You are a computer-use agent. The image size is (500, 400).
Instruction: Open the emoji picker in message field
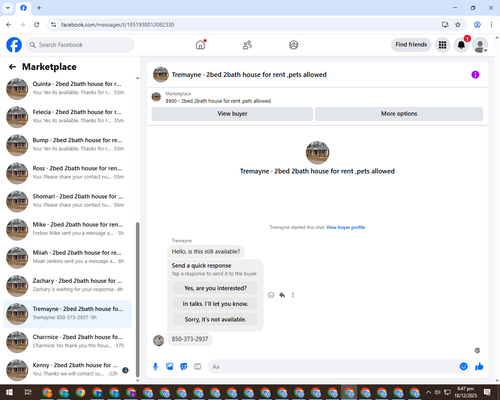click(463, 366)
